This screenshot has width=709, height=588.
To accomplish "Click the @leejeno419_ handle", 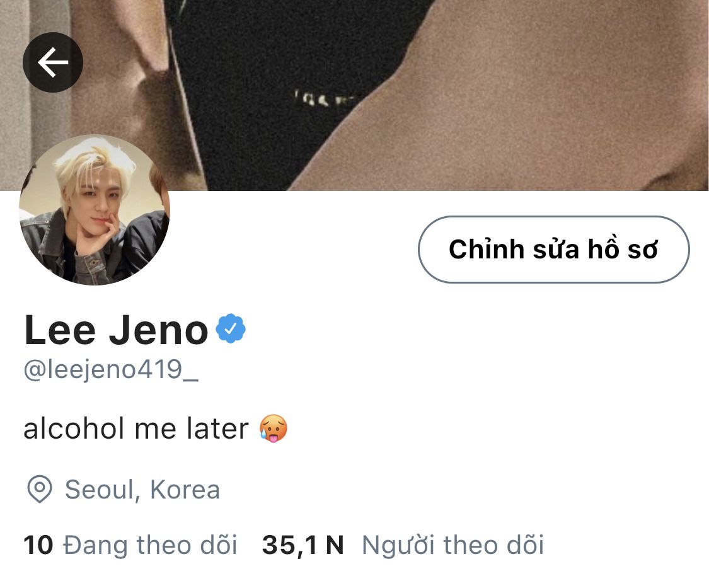I will coord(111,369).
